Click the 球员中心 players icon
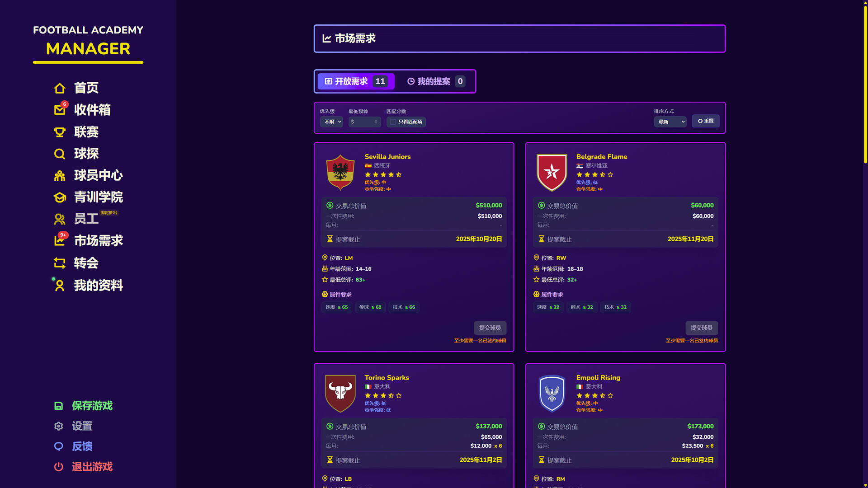Screen dimensions: 868x488 pyautogui.click(x=59, y=175)
